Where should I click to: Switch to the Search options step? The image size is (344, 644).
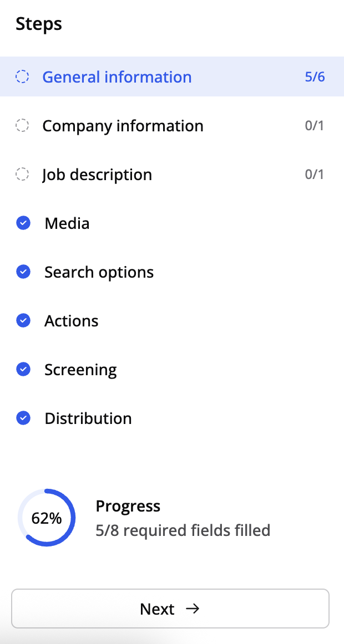(x=99, y=272)
